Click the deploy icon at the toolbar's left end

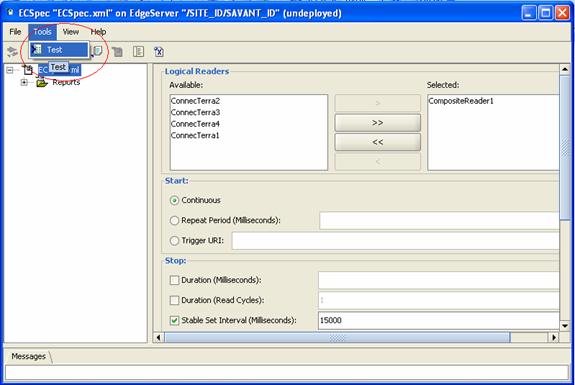pos(12,52)
